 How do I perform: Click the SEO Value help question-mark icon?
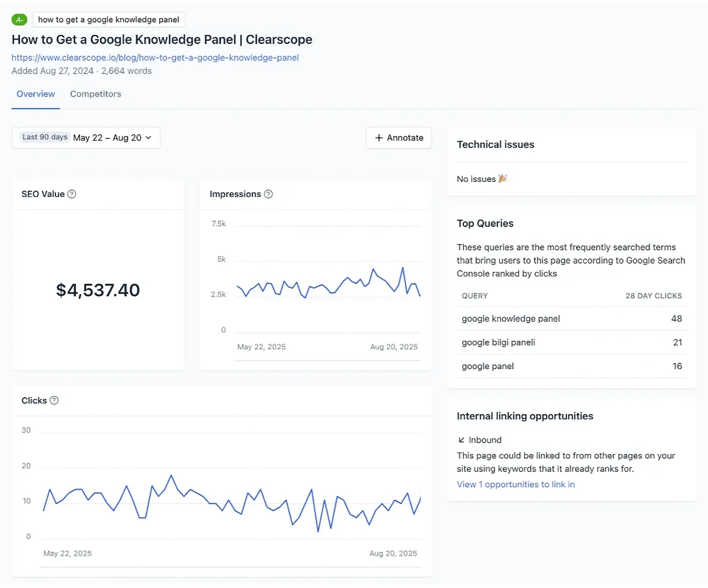tap(71, 194)
